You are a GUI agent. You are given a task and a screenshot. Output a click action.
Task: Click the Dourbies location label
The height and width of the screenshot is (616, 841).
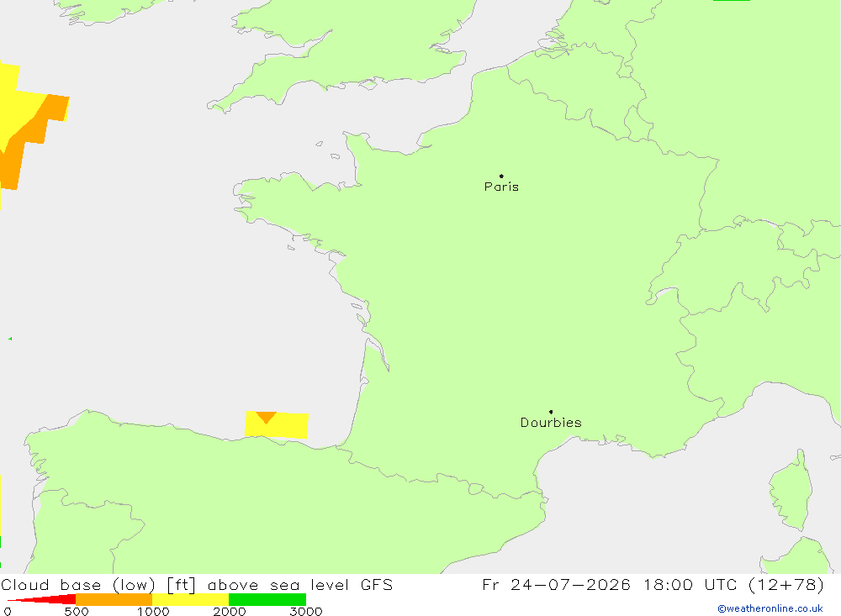click(551, 423)
